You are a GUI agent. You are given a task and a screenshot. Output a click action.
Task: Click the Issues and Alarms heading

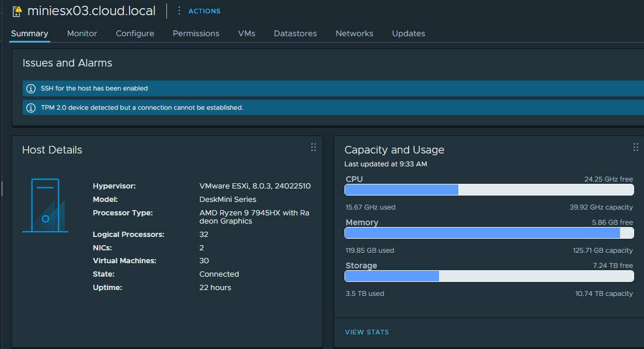coord(67,63)
